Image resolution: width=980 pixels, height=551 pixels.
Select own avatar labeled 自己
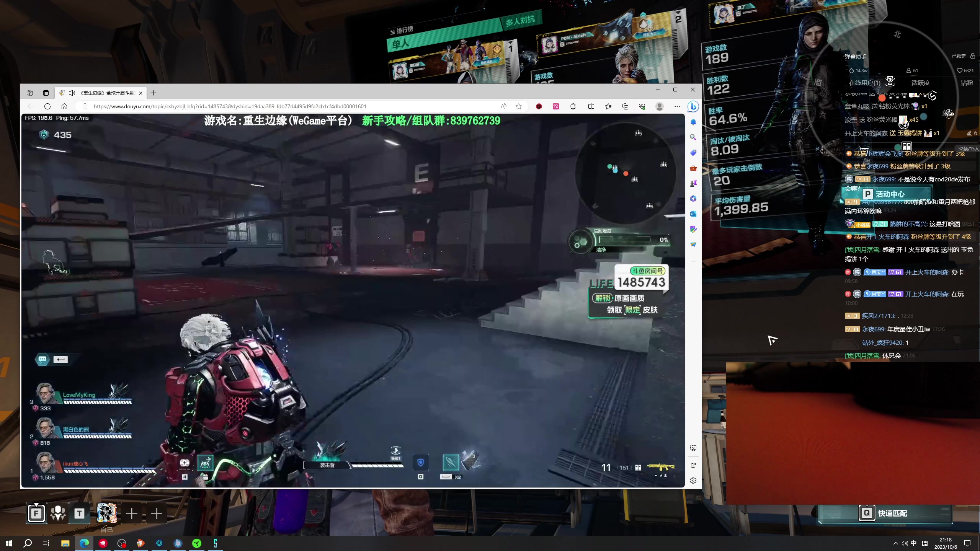(x=107, y=513)
